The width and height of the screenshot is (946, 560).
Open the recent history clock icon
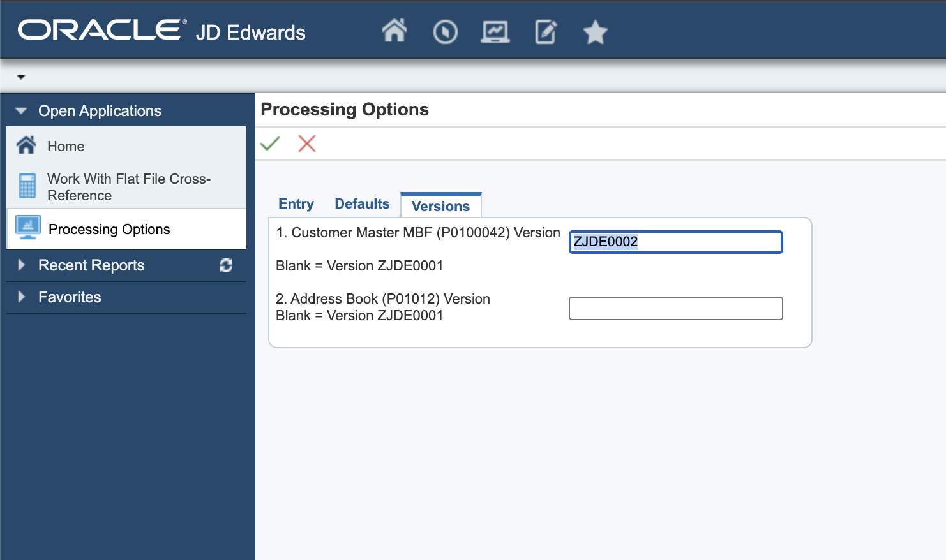[445, 32]
